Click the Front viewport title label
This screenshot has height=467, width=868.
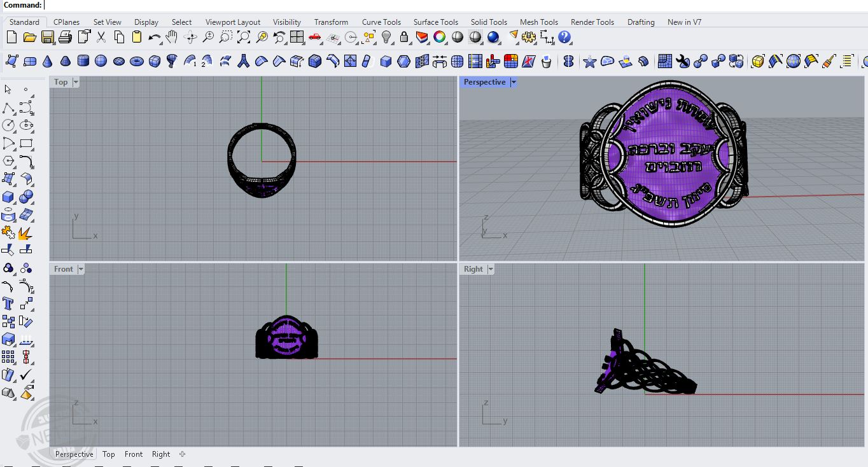tap(63, 269)
